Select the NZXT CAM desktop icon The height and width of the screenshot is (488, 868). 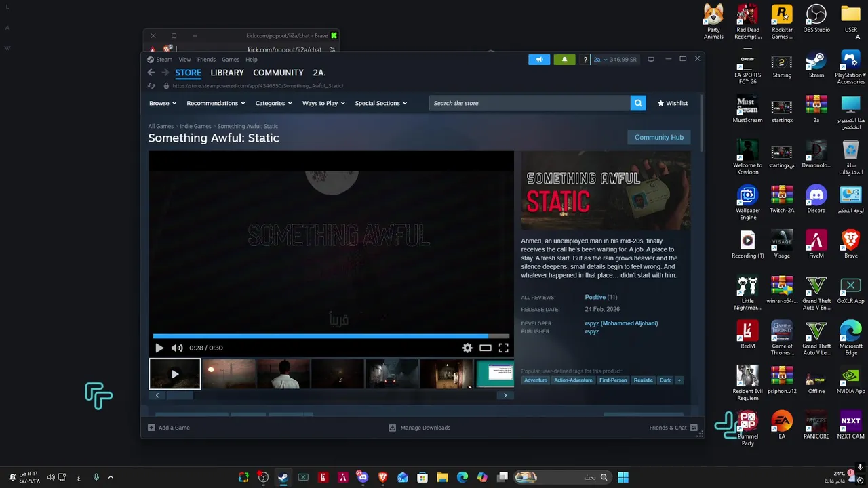(850, 426)
